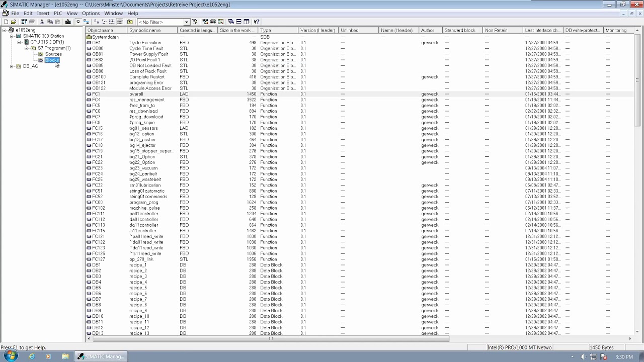Open the PLC menu
The image size is (644, 362).
tap(58, 13)
